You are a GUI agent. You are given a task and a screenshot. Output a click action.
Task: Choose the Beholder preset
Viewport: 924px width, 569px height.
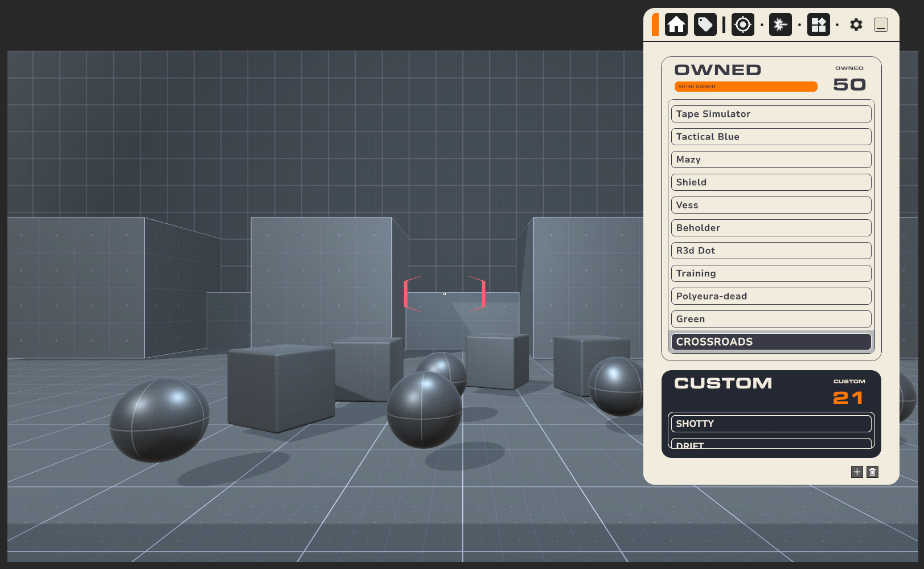point(771,228)
